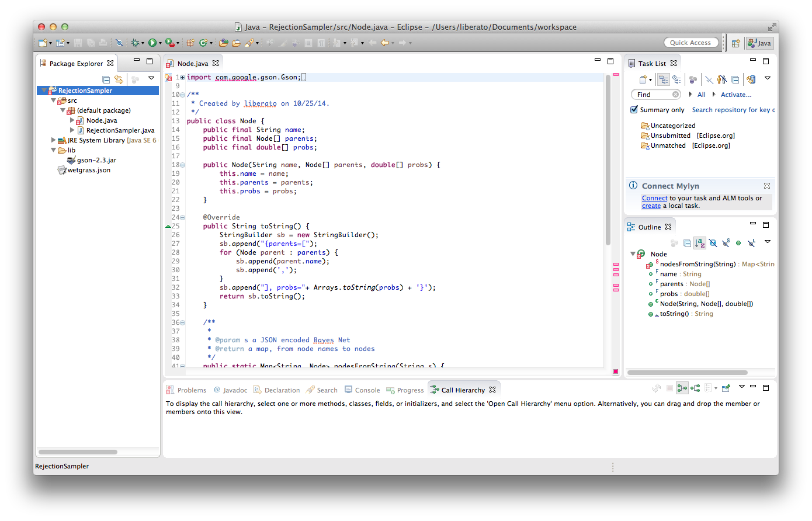This screenshot has width=812, height=521.
Task: Pin the Call Hierarchy view
Action: (x=726, y=388)
